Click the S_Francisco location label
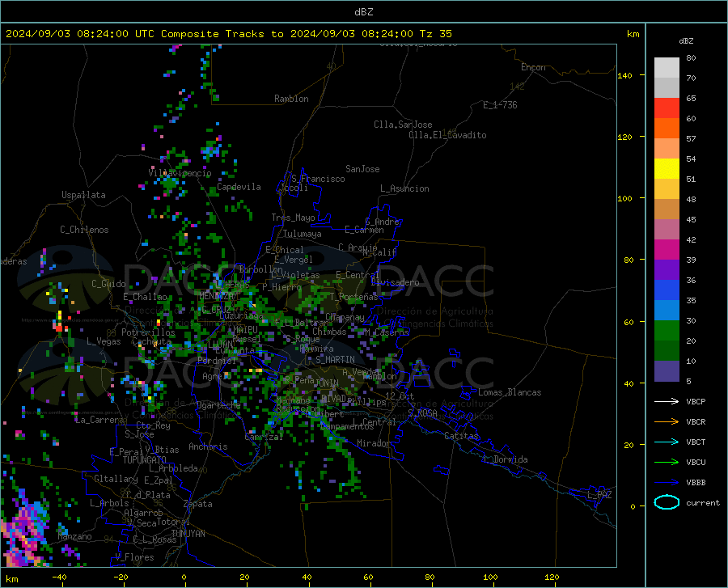 point(318,179)
